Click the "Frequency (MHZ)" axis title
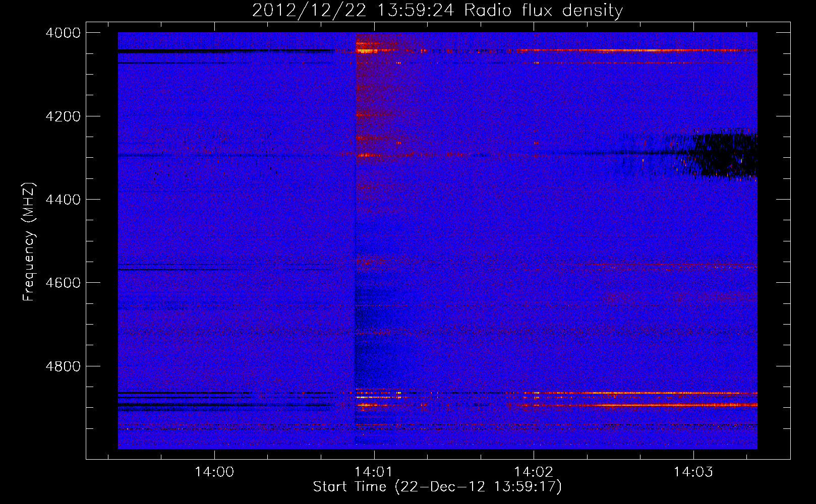This screenshot has height=504, width=816. pos(29,242)
